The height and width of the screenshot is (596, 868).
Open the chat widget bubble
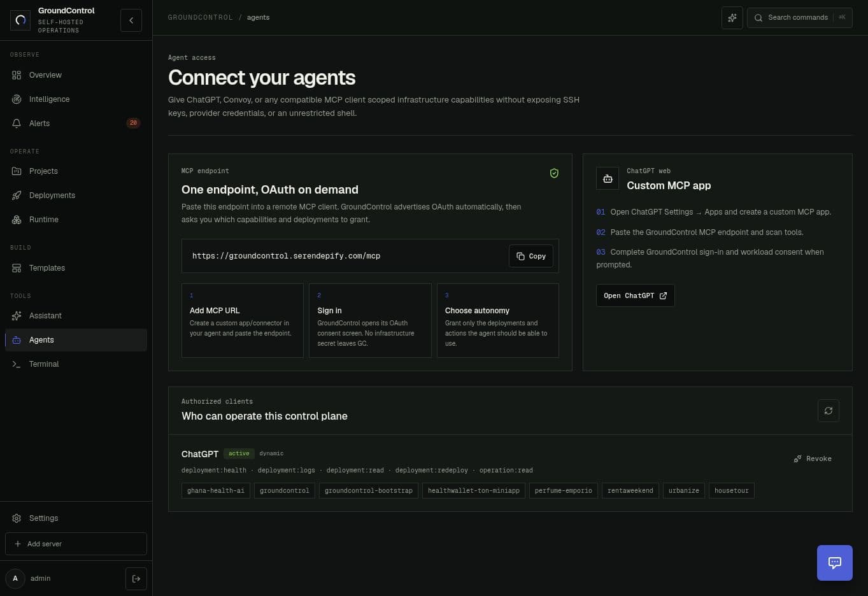(x=835, y=563)
